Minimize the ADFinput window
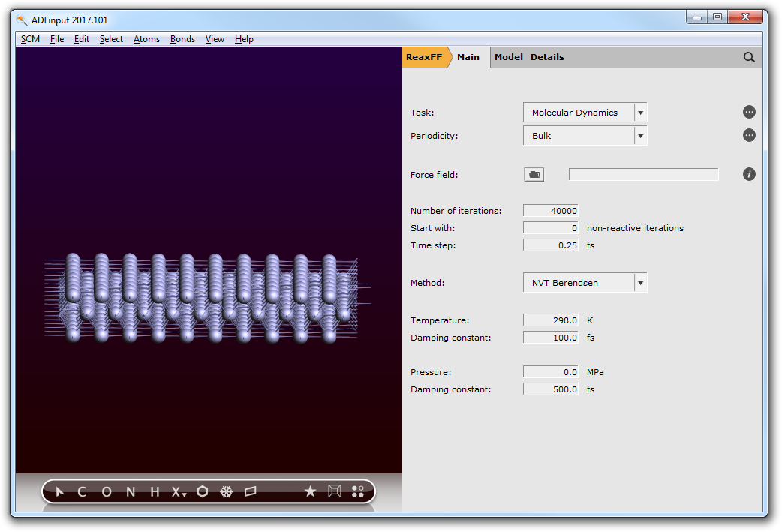782x532 pixels. pyautogui.click(x=696, y=17)
